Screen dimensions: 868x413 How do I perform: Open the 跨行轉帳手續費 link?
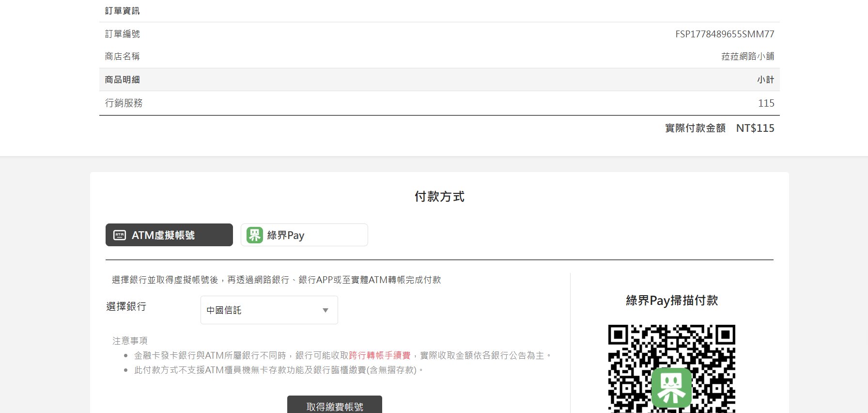pos(380,355)
